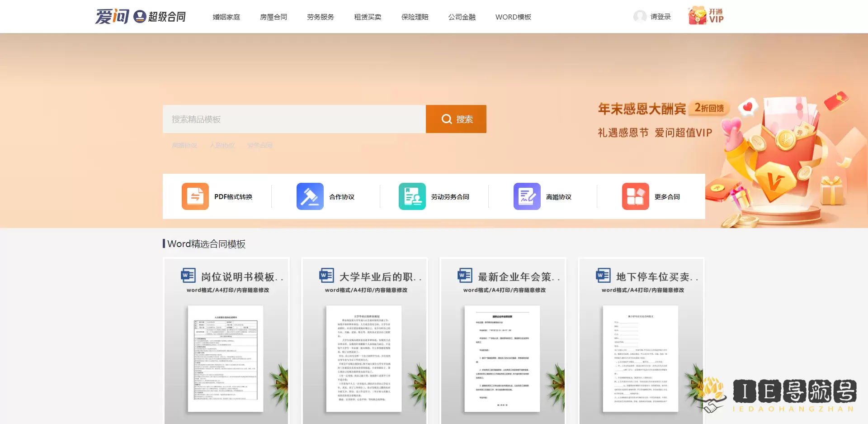Open the 合作协议 category icon
The width and height of the screenshot is (868, 424).
[310, 196]
